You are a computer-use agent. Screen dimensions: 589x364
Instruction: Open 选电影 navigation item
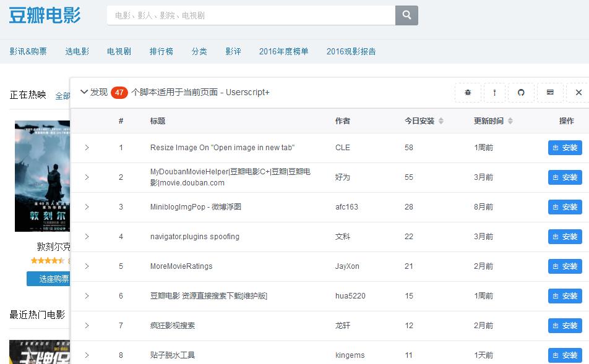[x=77, y=51]
